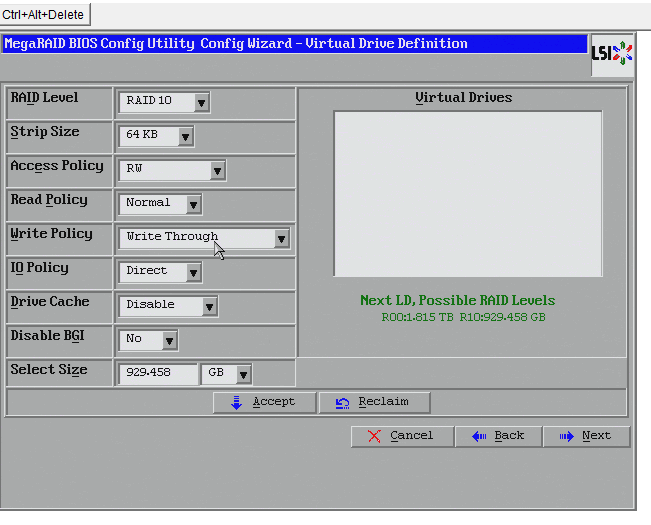Proceed with the Next button

[x=586, y=436]
